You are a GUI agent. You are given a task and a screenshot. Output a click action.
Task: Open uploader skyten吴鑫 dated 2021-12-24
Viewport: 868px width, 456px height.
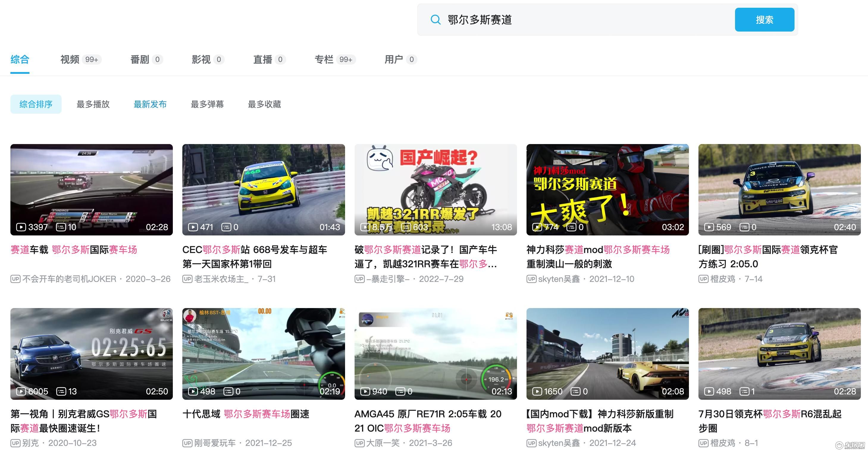[x=559, y=443]
